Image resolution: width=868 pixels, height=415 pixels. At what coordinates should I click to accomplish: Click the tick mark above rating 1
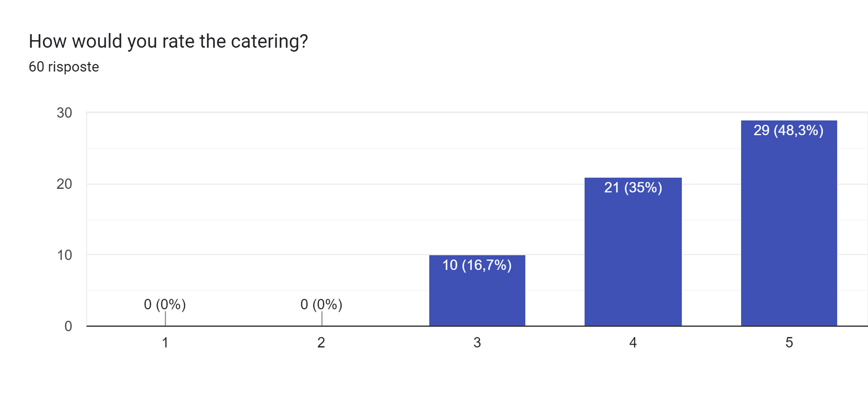pyautogui.click(x=165, y=319)
